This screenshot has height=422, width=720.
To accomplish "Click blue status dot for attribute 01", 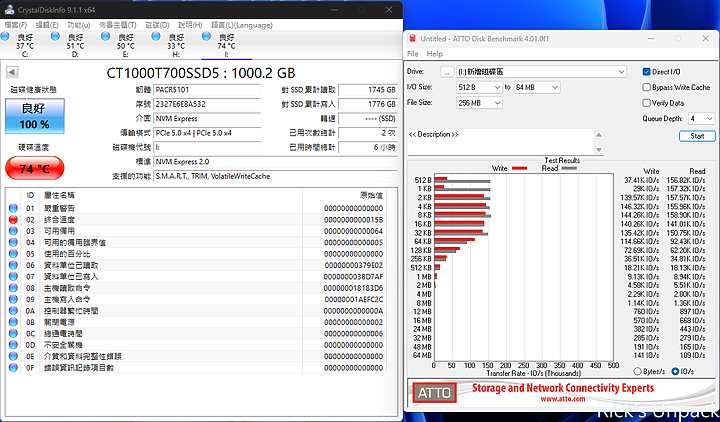I will point(13,208).
